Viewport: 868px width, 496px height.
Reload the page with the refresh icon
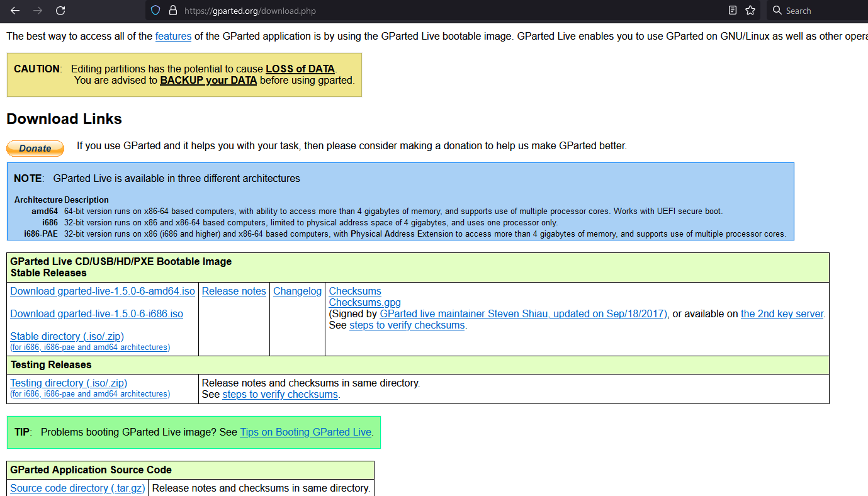point(60,11)
